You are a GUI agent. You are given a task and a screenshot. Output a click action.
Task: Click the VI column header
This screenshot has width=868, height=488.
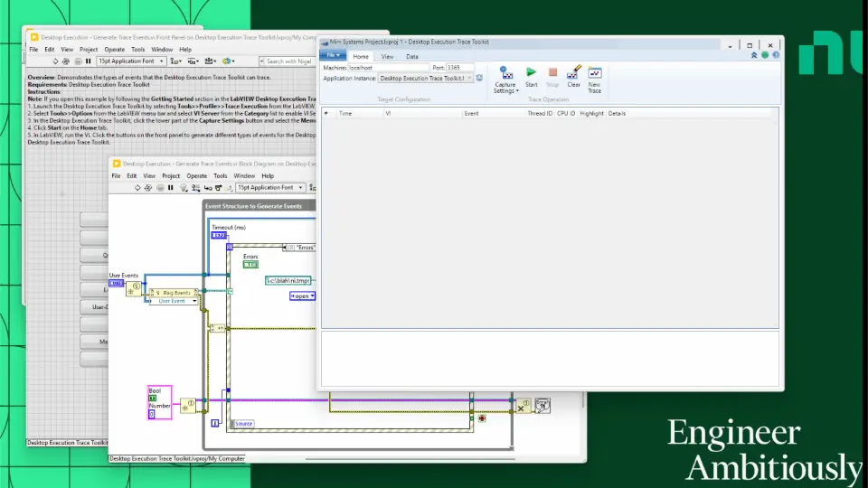coord(422,114)
